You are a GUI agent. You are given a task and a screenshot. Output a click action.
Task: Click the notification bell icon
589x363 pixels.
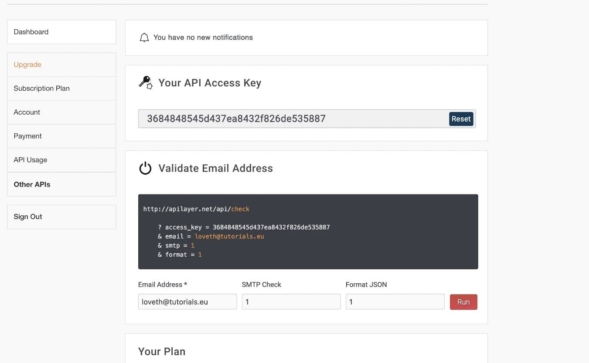[x=144, y=38]
